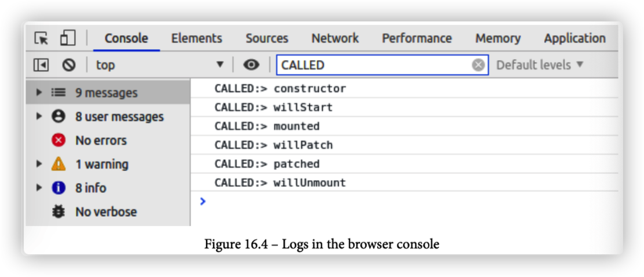Image resolution: width=644 pixels, height=277 pixels.
Task: Open the top context dropdown
Action: (160, 65)
